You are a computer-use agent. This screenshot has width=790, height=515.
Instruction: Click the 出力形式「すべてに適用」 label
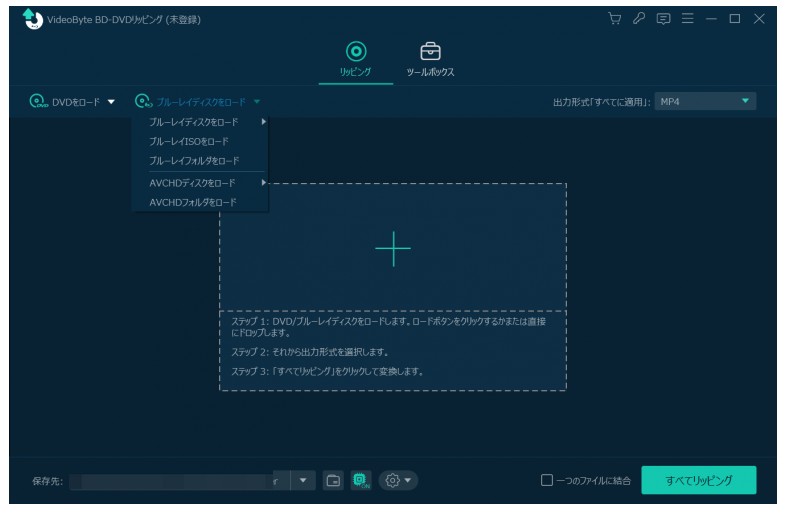[x=602, y=102]
